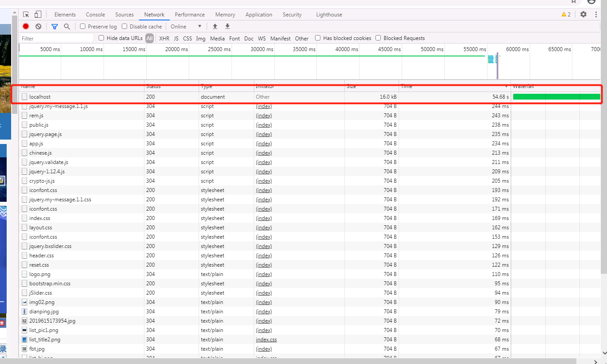
Task: Open DevTools settings gear
Action: 583,14
